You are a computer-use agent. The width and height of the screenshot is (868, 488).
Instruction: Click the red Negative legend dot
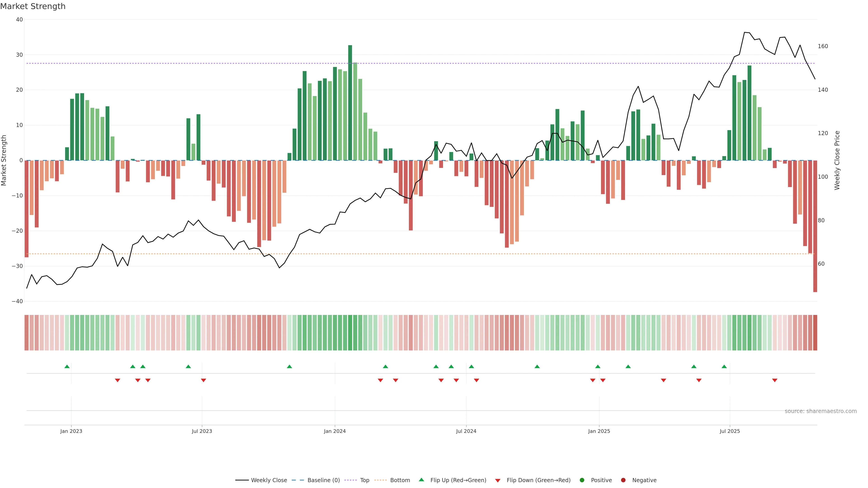click(623, 480)
